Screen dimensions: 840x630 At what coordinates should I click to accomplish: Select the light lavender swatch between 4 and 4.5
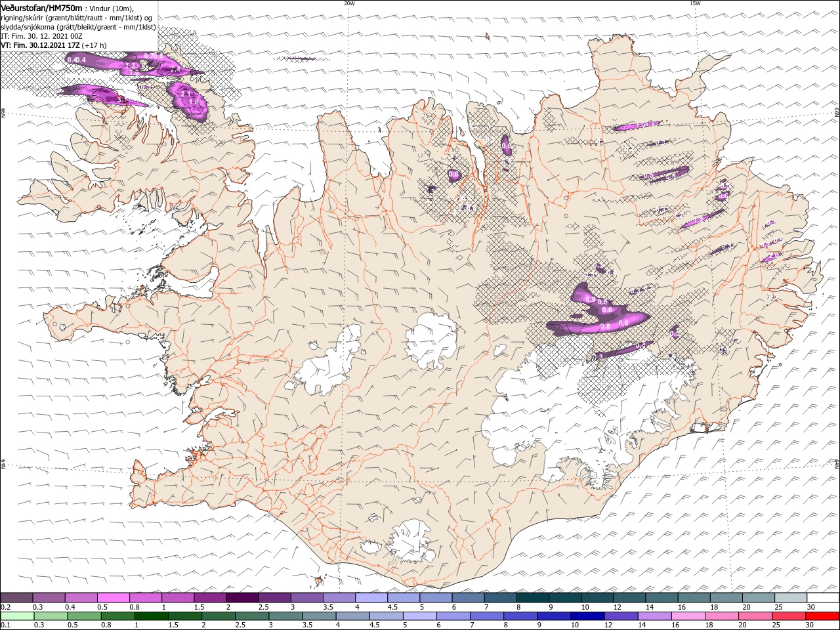tap(371, 598)
